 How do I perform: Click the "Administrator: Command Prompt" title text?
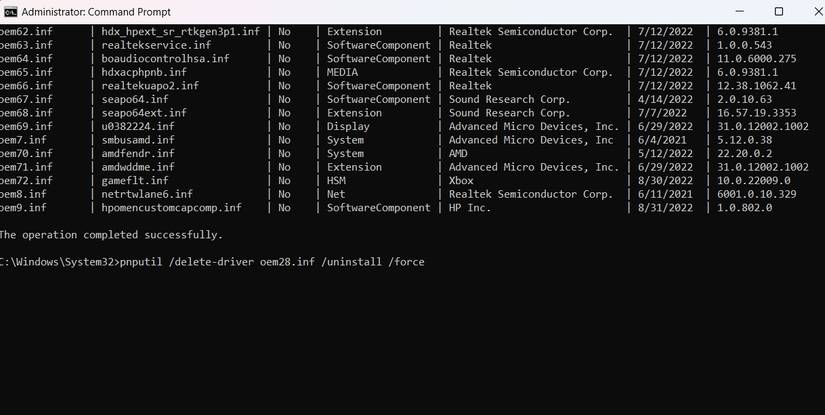[96, 12]
